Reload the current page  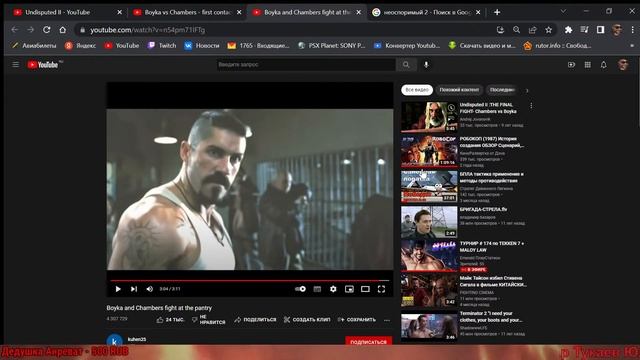[x=47, y=30]
